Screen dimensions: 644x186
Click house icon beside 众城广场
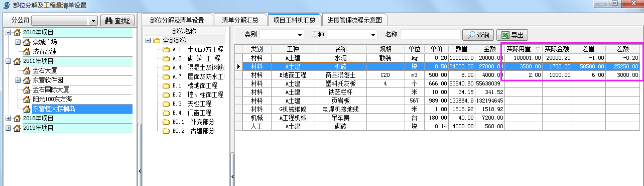pyautogui.click(x=27, y=42)
